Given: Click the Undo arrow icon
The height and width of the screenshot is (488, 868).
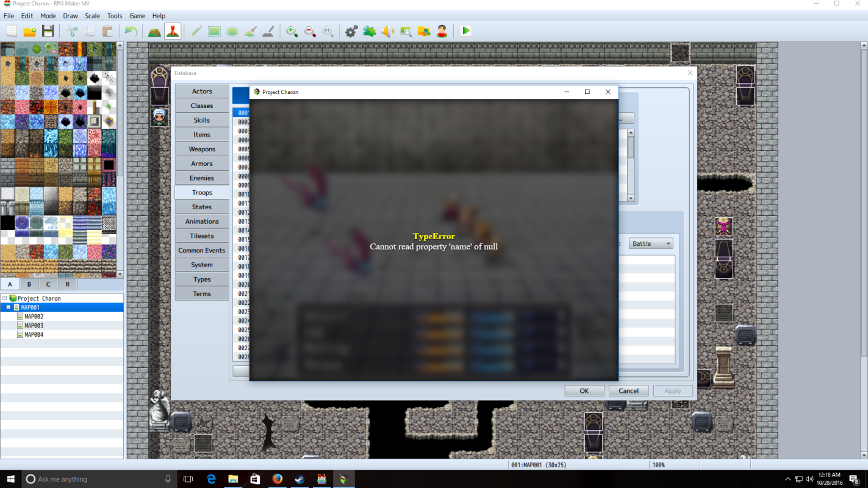Looking at the screenshot, I should point(131,31).
